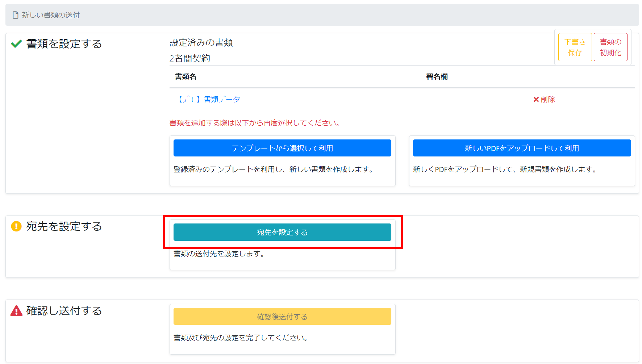Click the 書類名 column header
The height and width of the screenshot is (364, 642).
pyautogui.click(x=186, y=76)
